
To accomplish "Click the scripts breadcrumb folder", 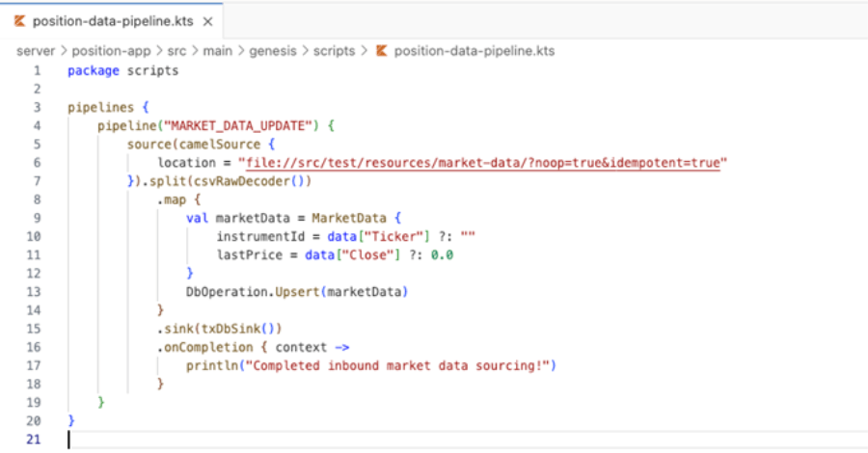I will (x=335, y=51).
